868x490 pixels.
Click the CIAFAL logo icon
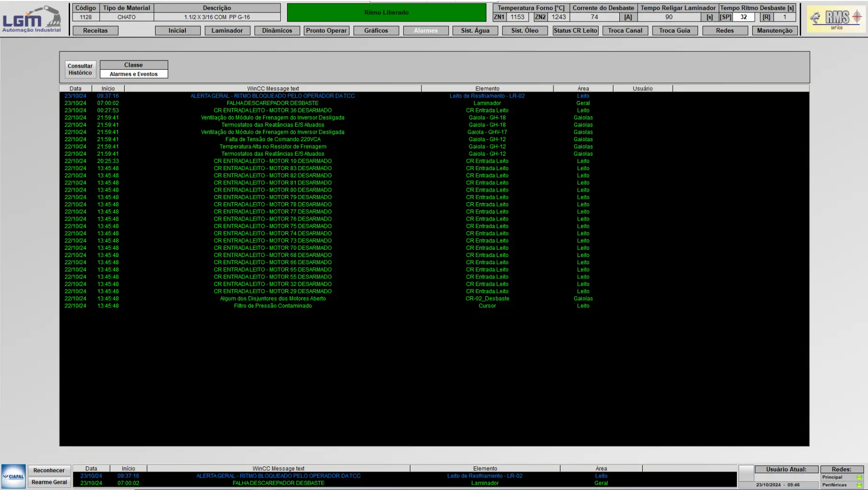click(x=13, y=476)
